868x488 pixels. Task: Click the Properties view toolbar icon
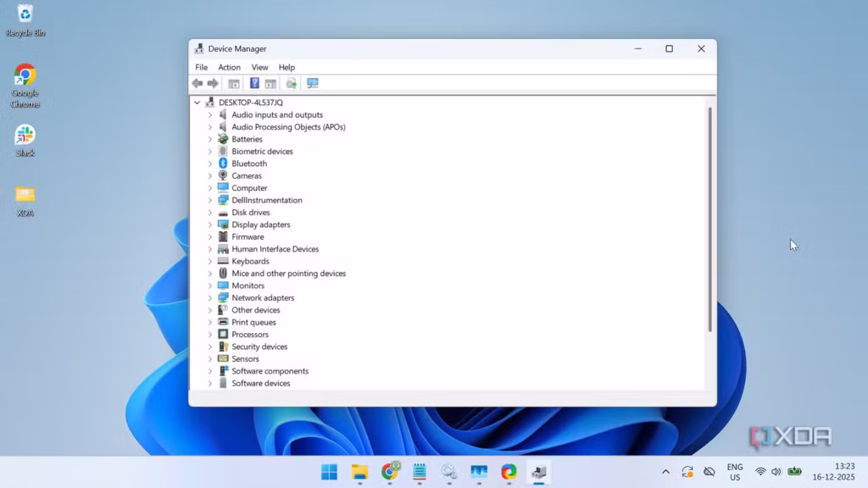click(x=270, y=84)
